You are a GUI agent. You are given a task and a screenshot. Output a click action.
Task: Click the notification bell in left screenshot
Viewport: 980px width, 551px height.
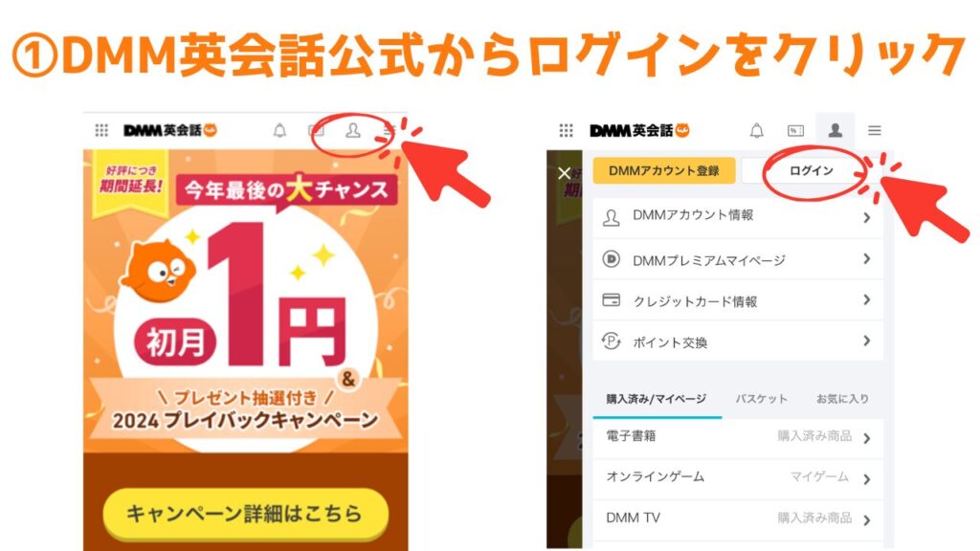click(280, 130)
